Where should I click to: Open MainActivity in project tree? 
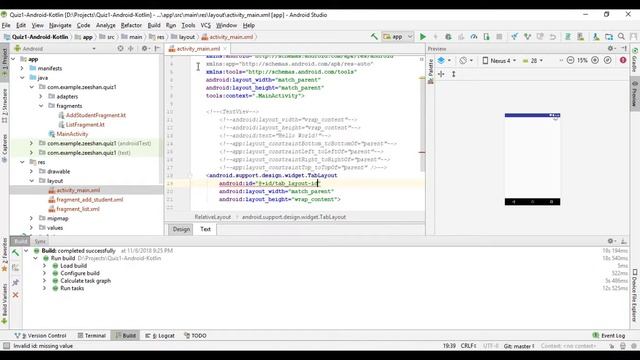click(72, 134)
